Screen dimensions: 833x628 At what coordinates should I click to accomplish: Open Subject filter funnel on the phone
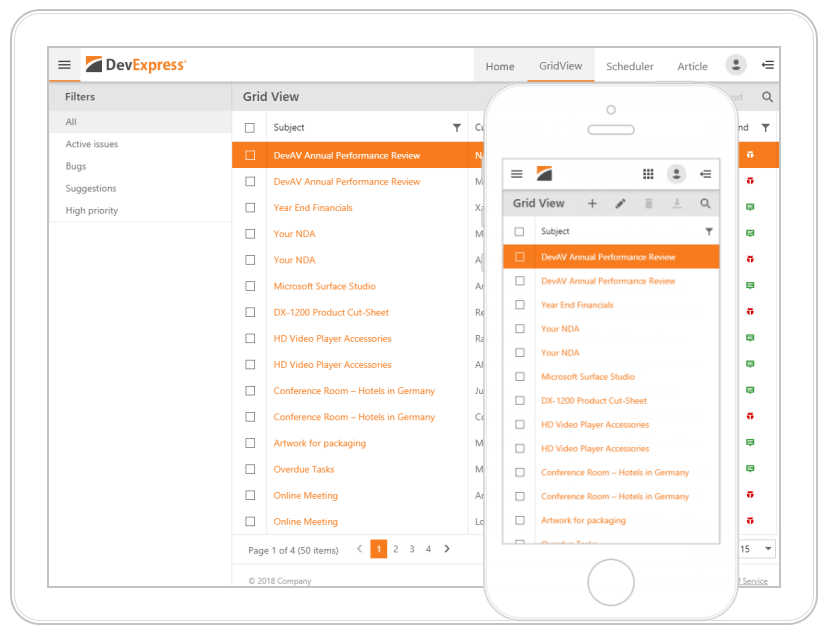[709, 232]
